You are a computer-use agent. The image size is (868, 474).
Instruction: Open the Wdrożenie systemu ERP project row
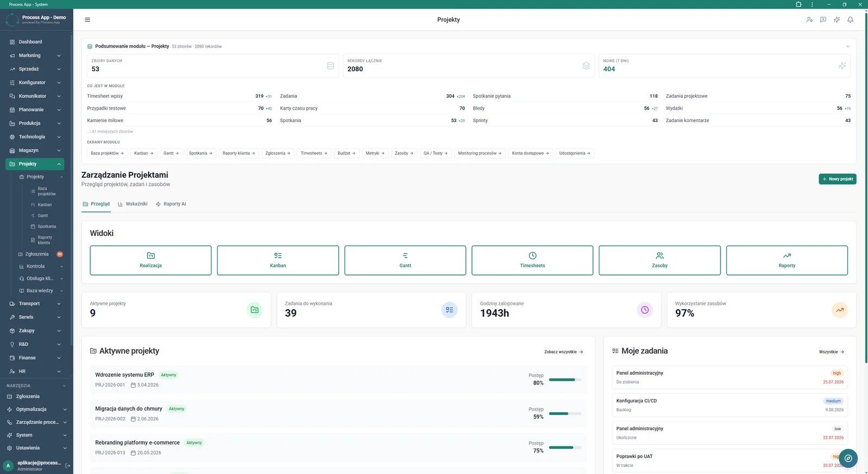point(338,380)
